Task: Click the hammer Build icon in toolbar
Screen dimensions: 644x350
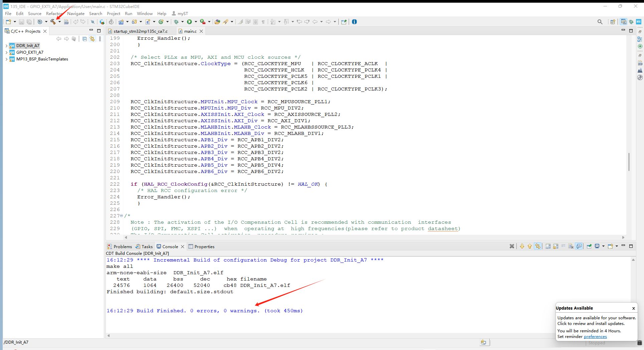Action: point(53,22)
